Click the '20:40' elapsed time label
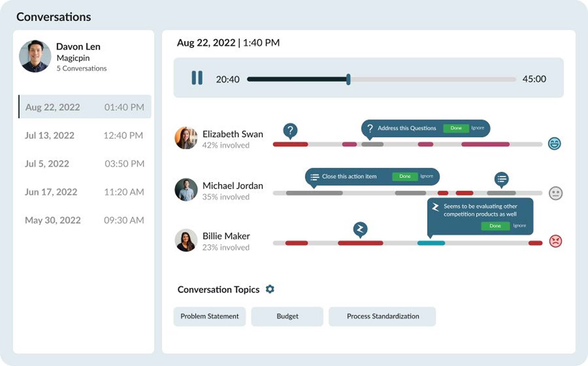The height and width of the screenshot is (366, 588). click(228, 79)
